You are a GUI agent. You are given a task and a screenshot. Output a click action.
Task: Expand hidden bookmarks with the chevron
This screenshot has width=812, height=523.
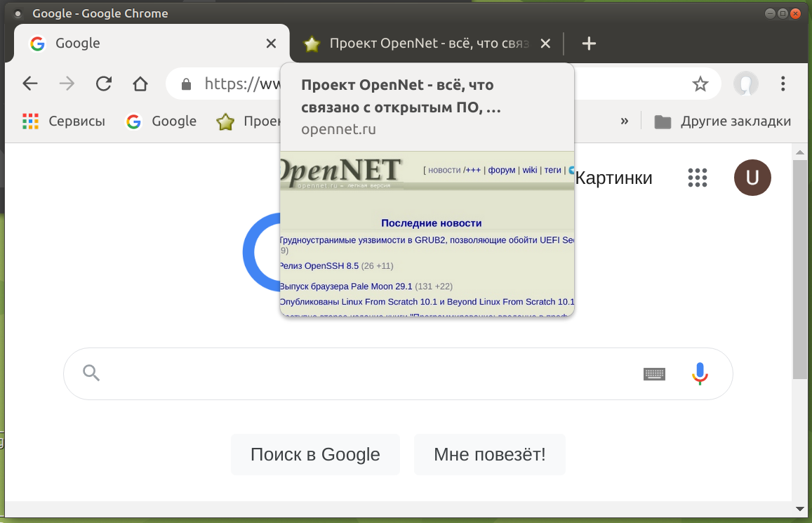click(x=625, y=121)
